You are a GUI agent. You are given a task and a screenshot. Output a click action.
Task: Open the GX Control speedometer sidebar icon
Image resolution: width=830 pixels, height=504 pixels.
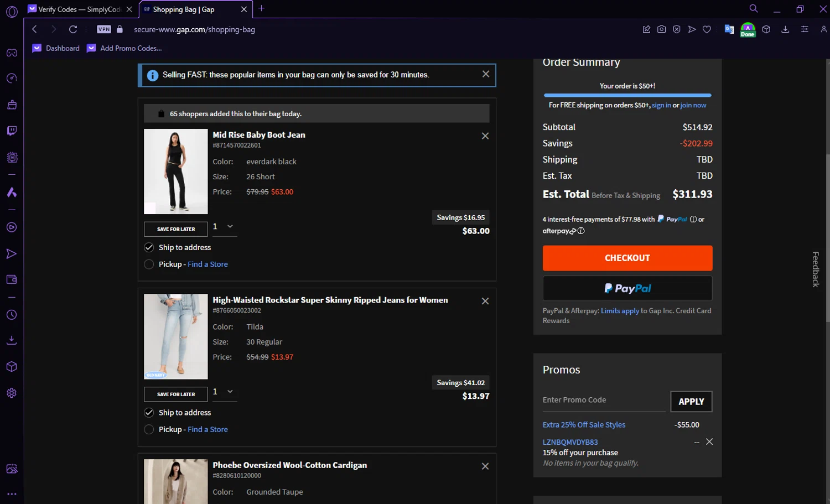[x=12, y=78]
